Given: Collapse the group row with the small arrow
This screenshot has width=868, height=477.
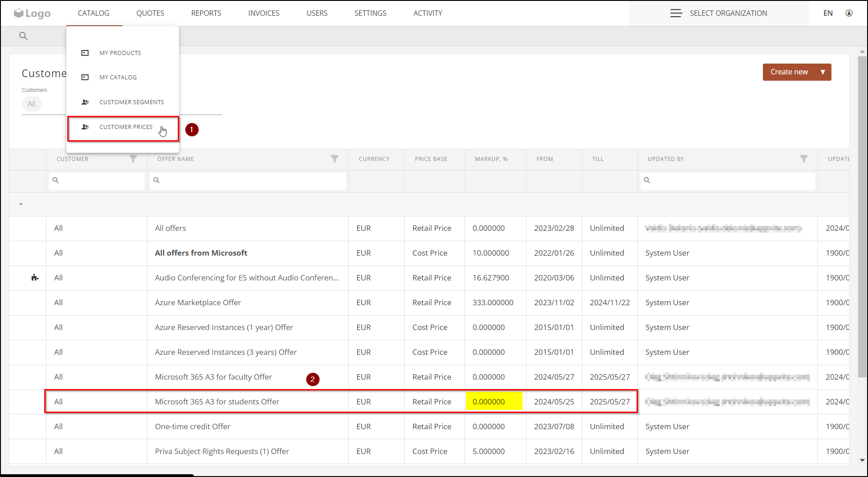Looking at the screenshot, I should pyautogui.click(x=21, y=204).
